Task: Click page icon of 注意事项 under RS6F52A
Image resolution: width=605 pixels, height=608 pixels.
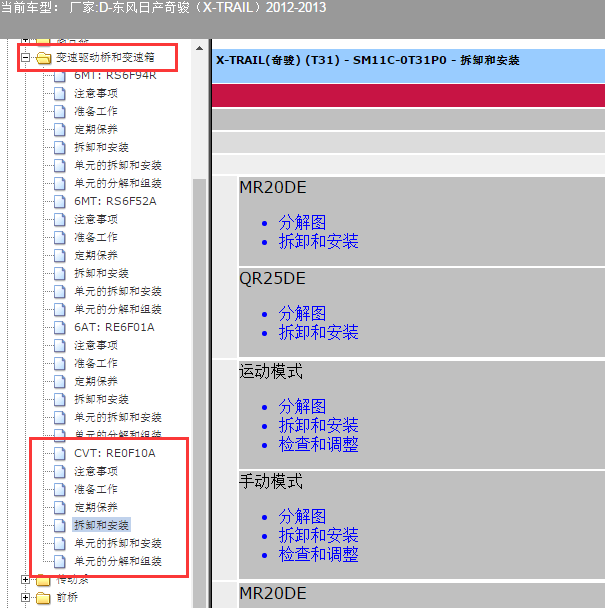Action: (60, 219)
